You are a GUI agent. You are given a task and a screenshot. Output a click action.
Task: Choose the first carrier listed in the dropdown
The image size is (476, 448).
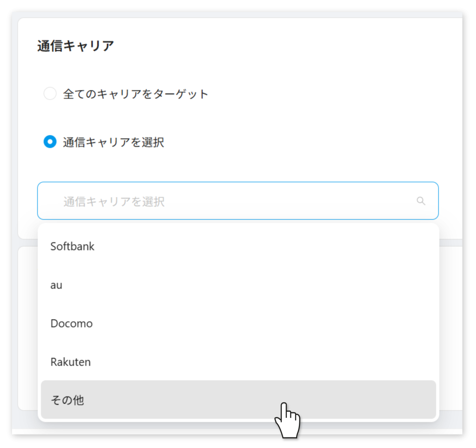click(73, 246)
